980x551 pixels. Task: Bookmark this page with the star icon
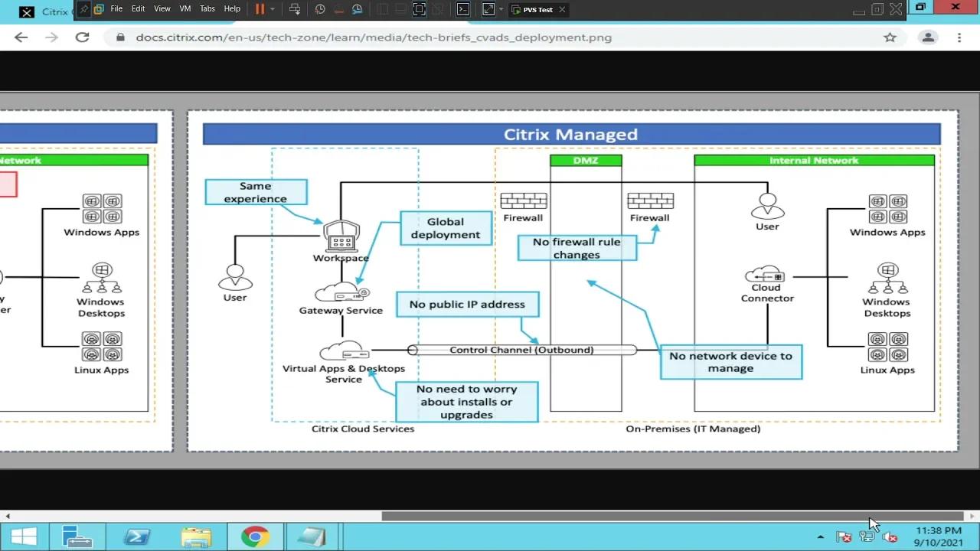click(890, 37)
